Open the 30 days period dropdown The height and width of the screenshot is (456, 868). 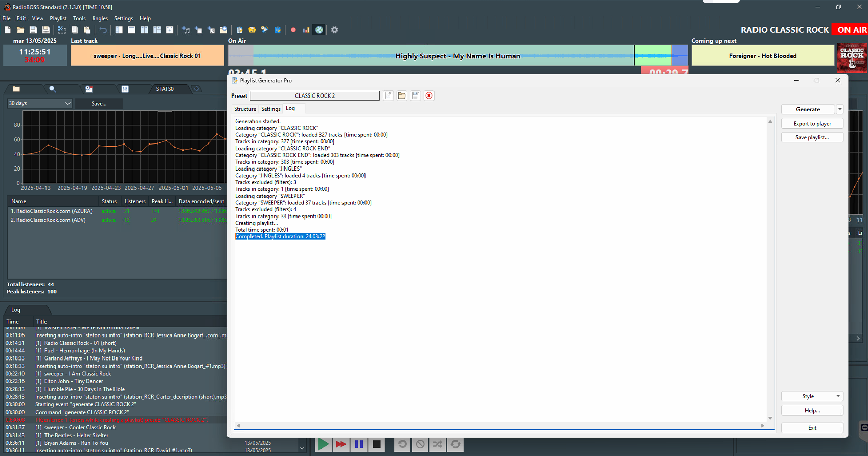[39, 103]
